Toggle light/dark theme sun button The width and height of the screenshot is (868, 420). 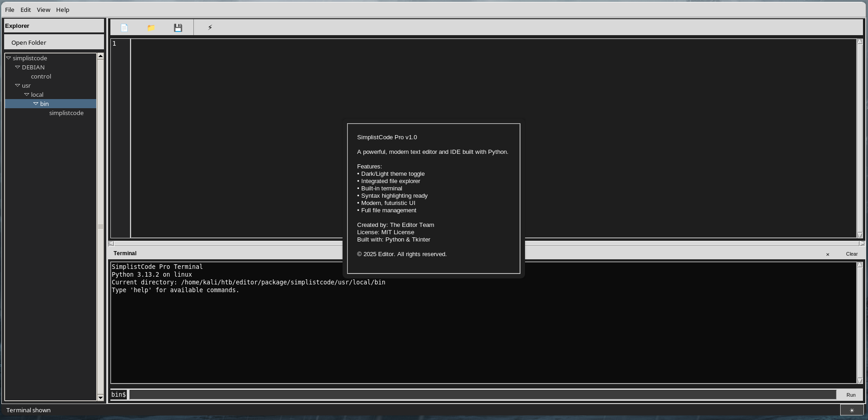(851, 410)
